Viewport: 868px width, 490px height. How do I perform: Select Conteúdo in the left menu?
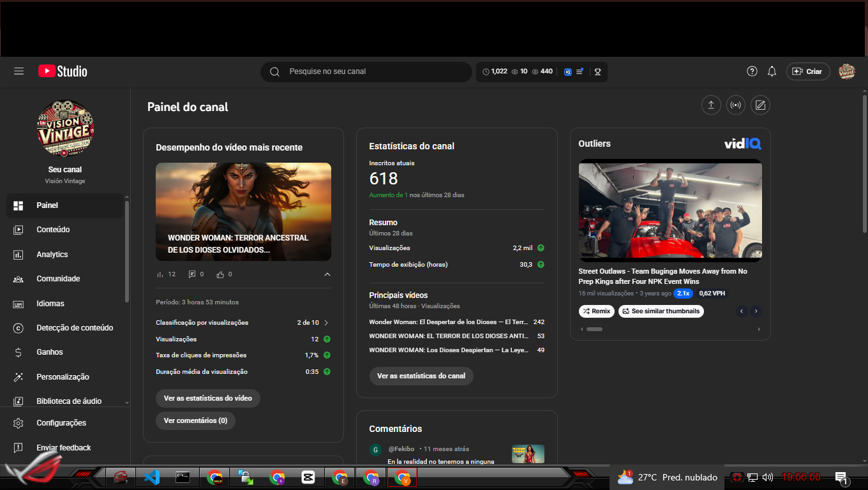(53, 230)
